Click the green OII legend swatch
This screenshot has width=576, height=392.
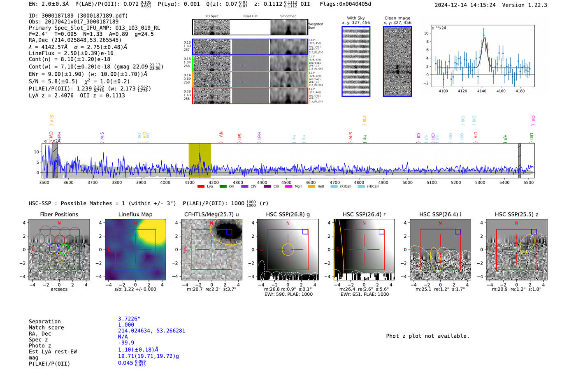click(223, 186)
